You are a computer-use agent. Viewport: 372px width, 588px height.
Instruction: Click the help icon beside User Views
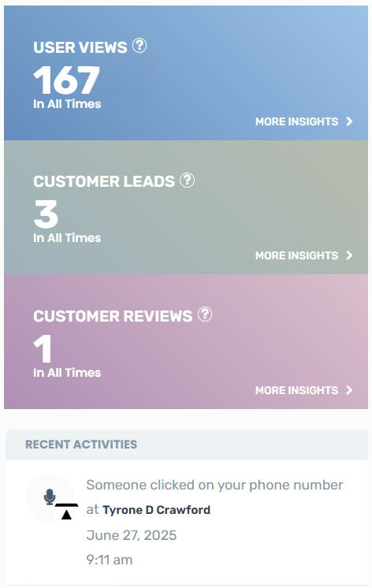coord(139,46)
